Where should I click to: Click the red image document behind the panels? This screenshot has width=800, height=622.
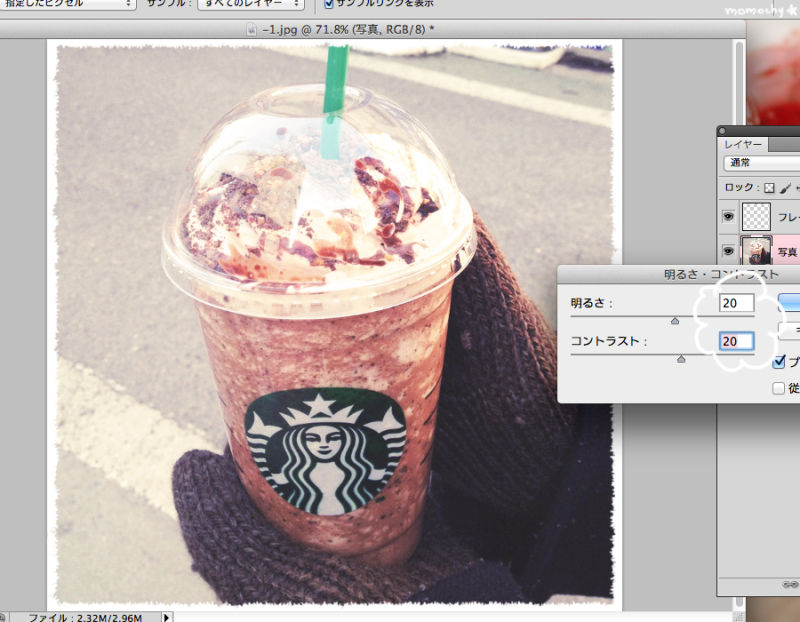[773, 74]
